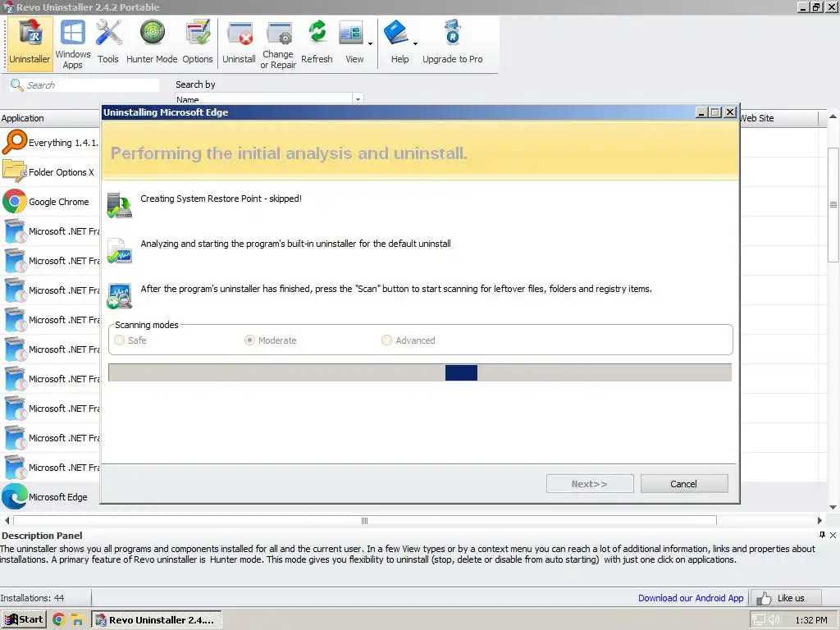Viewport: 840px width, 630px height.
Task: Pin the Description Panel
Action: click(x=822, y=535)
